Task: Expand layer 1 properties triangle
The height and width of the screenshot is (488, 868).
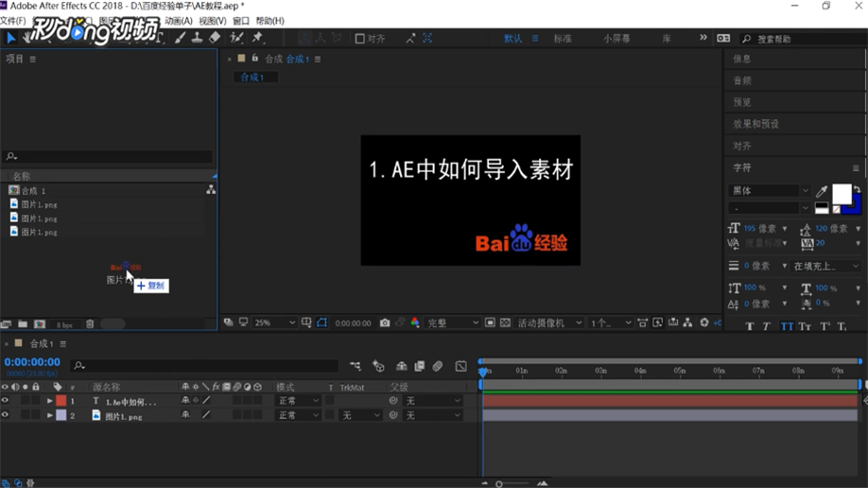Action: (50, 400)
